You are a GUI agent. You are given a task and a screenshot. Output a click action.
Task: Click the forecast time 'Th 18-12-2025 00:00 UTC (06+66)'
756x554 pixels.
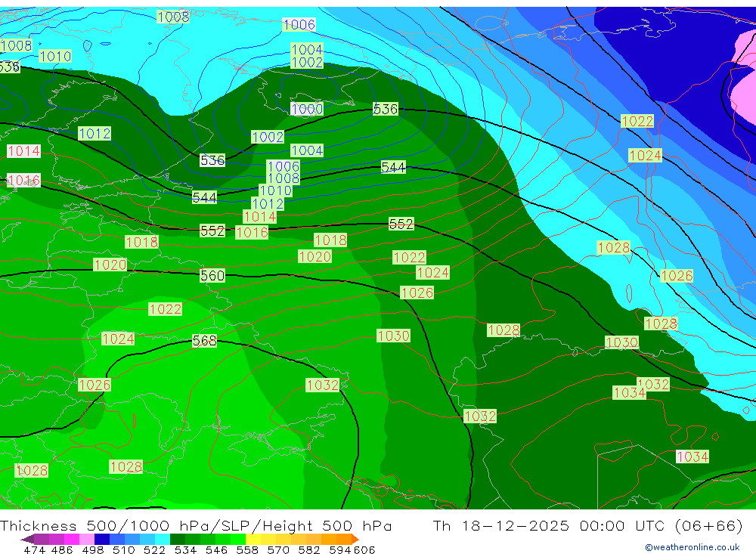(587, 525)
